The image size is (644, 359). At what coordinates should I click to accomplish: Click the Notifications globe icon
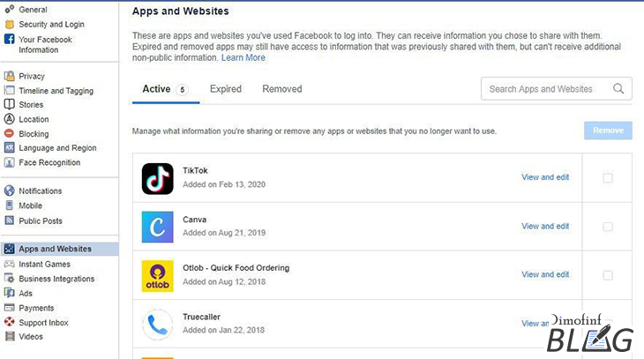9,191
